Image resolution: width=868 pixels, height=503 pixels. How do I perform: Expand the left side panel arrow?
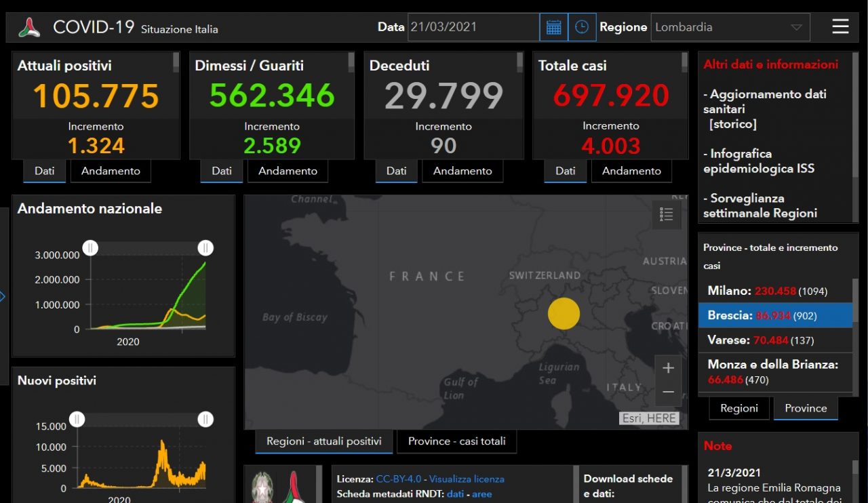[3, 296]
